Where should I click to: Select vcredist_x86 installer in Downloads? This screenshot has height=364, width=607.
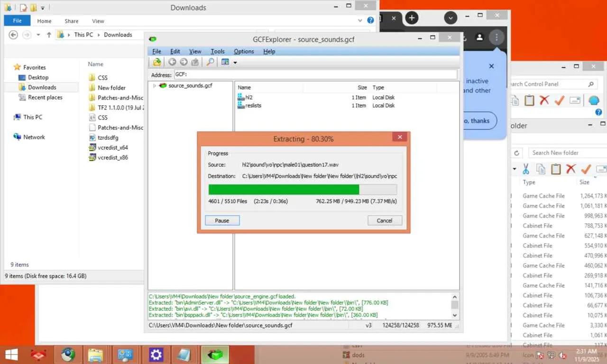[x=108, y=157]
